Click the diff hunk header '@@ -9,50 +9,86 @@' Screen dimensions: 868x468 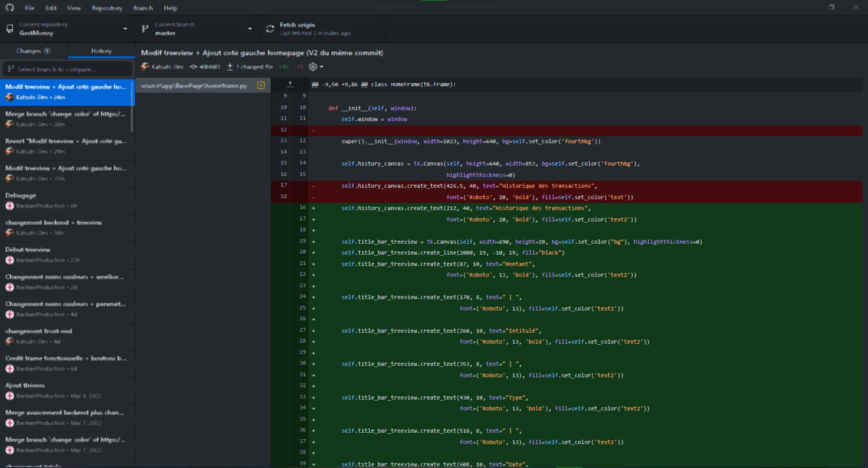click(384, 84)
